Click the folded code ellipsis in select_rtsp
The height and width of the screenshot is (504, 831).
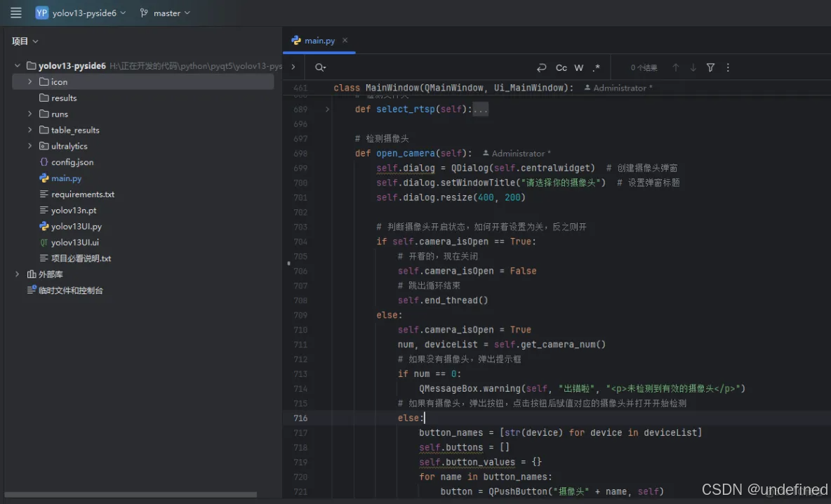(480, 110)
